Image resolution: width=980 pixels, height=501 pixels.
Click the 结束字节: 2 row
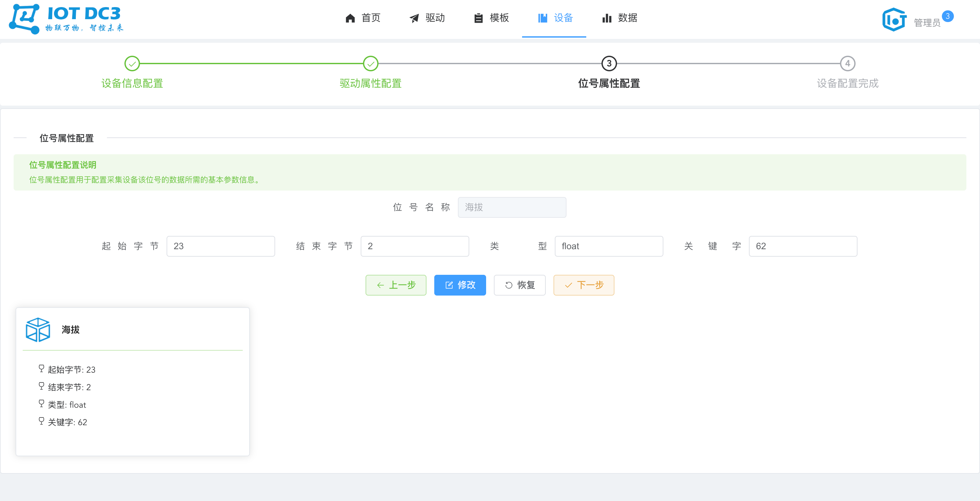pyautogui.click(x=65, y=387)
